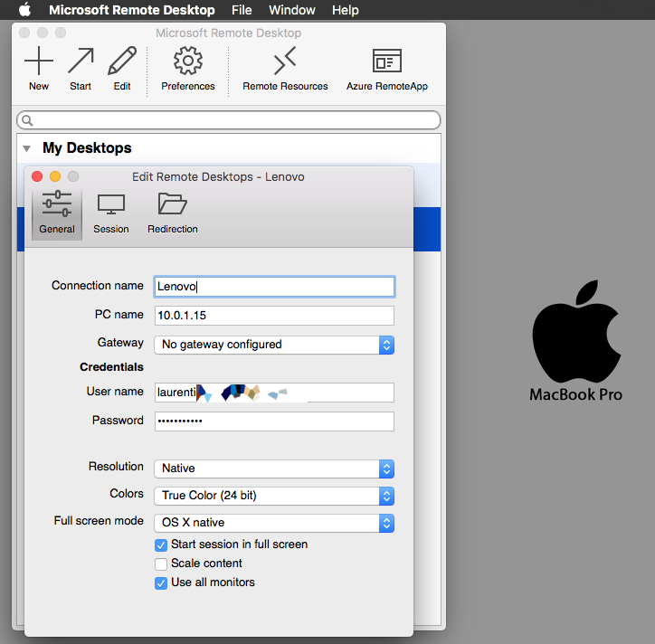Click the PC name field

[274, 316]
